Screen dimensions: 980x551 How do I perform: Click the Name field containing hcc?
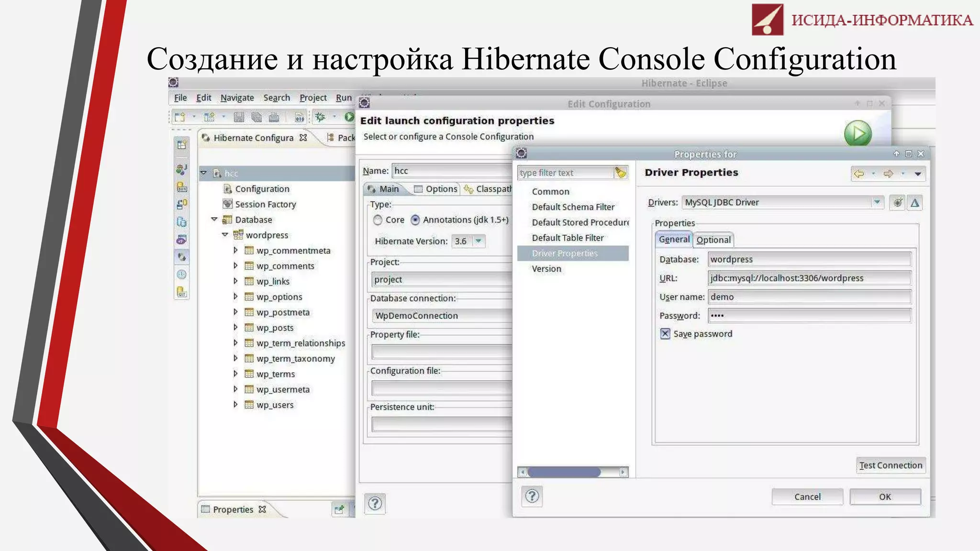coord(452,171)
